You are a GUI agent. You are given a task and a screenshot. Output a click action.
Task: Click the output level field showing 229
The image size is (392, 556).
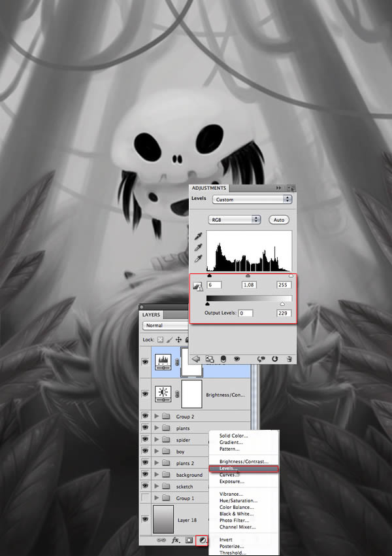click(284, 313)
